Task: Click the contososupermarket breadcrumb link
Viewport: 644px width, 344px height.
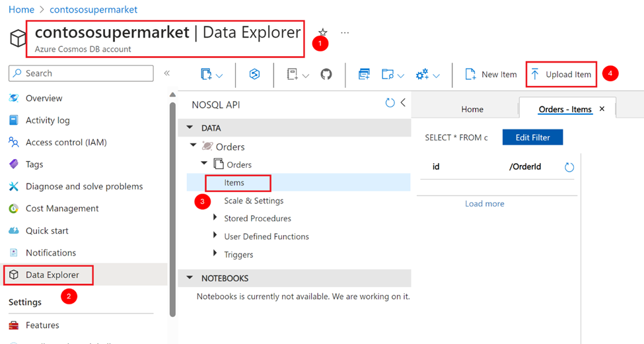Action: click(x=93, y=9)
